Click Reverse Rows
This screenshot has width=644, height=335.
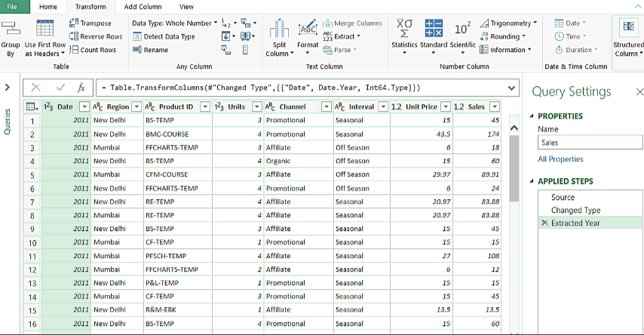pyautogui.click(x=96, y=36)
